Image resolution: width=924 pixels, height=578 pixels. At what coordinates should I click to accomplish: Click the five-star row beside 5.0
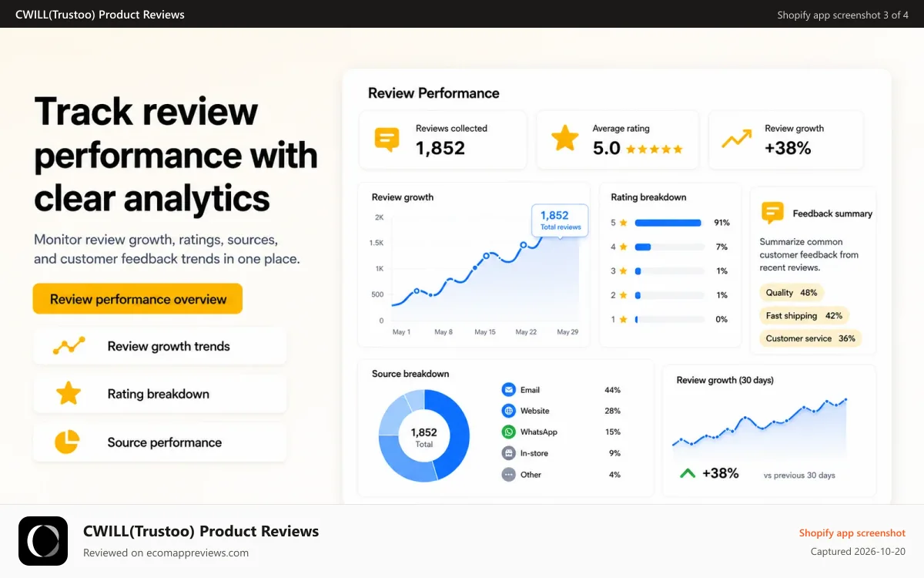[654, 150]
